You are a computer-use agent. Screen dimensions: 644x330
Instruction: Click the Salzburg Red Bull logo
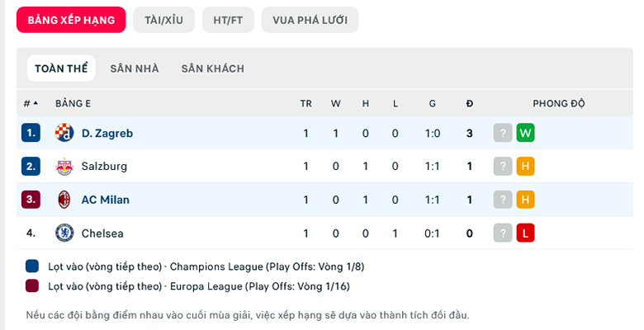coord(64,166)
